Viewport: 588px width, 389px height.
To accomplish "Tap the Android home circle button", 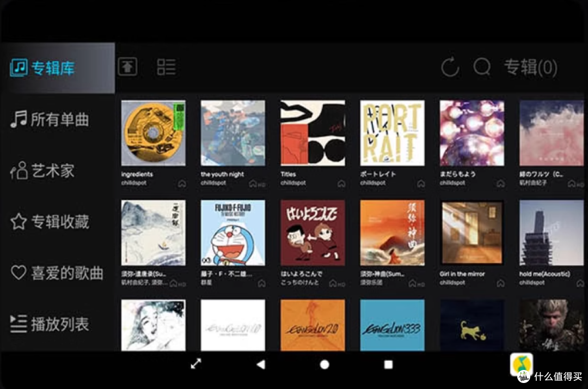I will [324, 364].
